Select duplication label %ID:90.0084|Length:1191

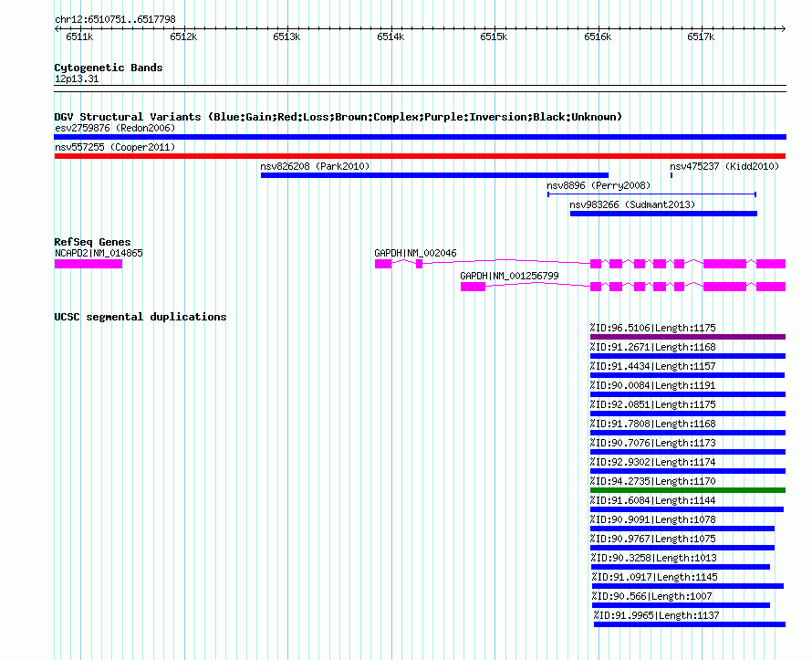(x=652, y=385)
